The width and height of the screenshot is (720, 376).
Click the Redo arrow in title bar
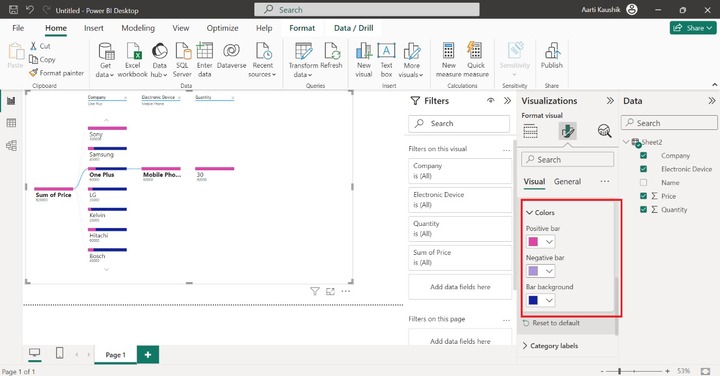46,10
